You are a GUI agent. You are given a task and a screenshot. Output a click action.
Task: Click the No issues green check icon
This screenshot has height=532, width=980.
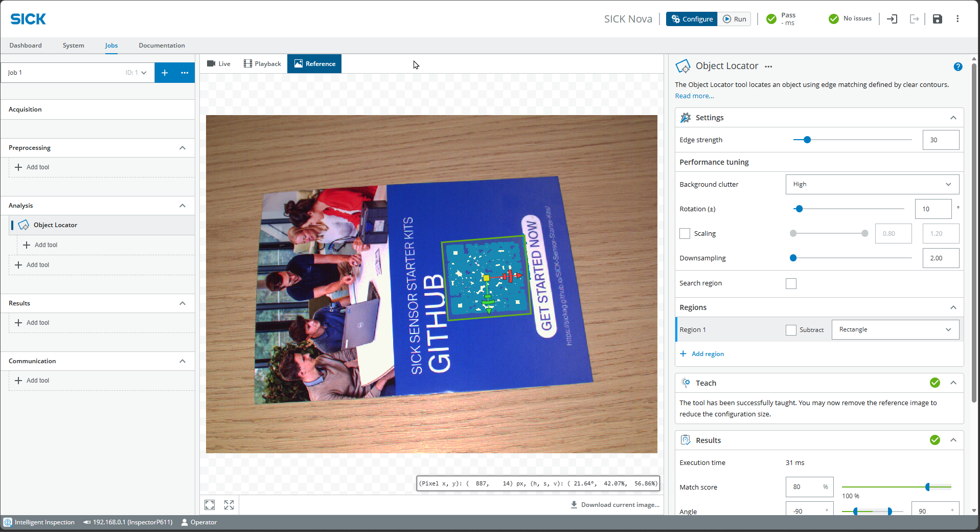[x=834, y=19]
